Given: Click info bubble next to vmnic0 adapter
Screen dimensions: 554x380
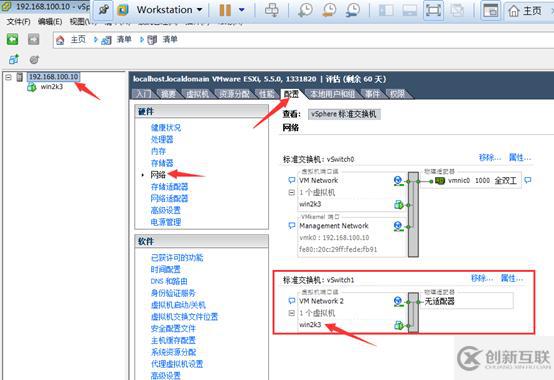Looking at the screenshot, I should [x=528, y=180].
